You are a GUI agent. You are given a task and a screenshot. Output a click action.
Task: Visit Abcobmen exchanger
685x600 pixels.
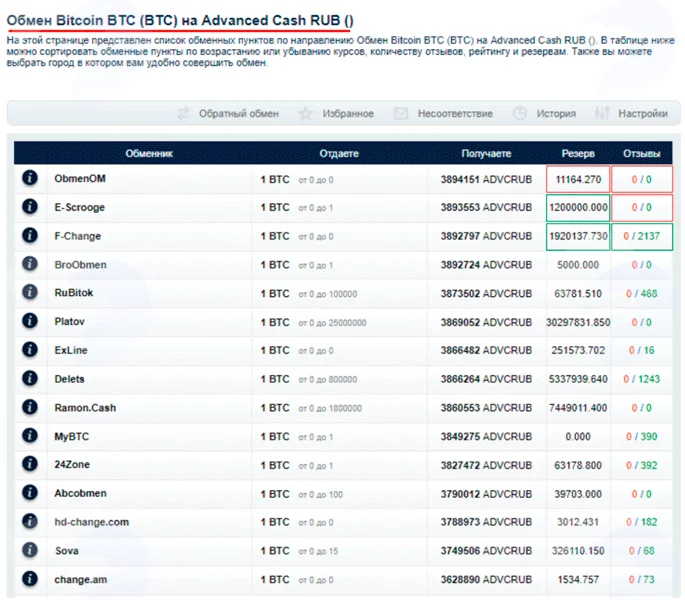point(80,493)
